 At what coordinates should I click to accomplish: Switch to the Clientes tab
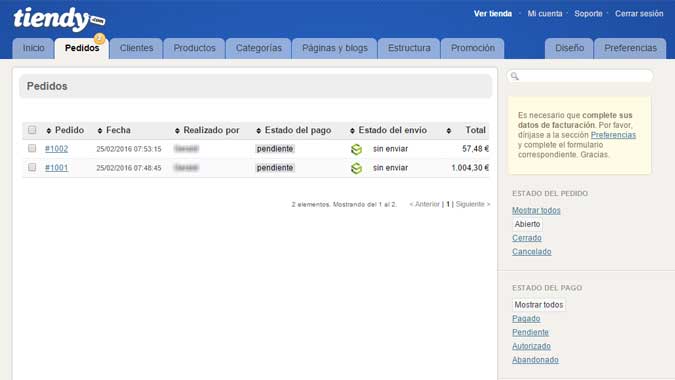(x=136, y=48)
